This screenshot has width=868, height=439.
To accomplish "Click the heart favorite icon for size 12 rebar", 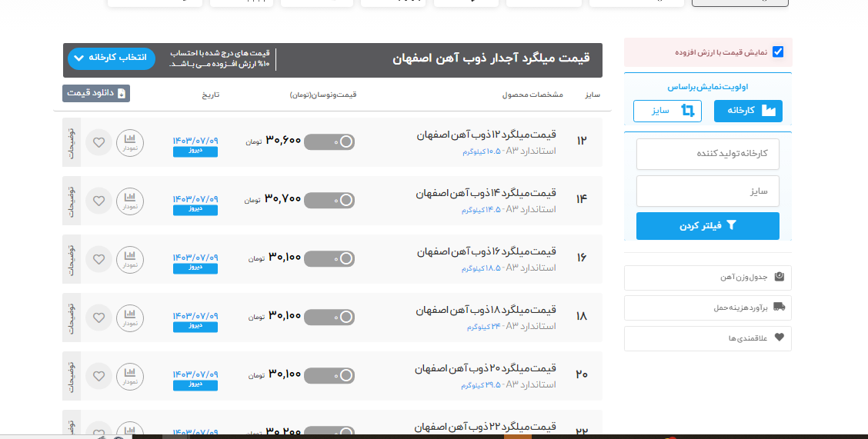I will [98, 142].
